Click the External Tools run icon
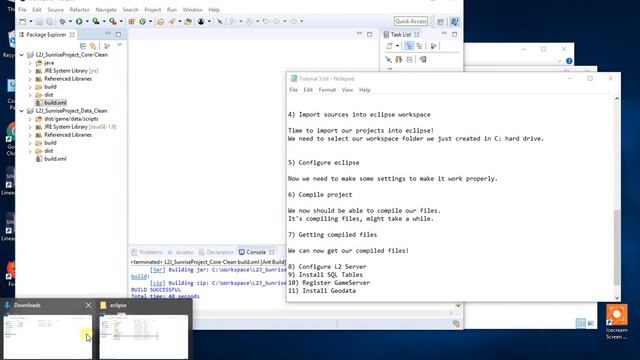 (113, 21)
